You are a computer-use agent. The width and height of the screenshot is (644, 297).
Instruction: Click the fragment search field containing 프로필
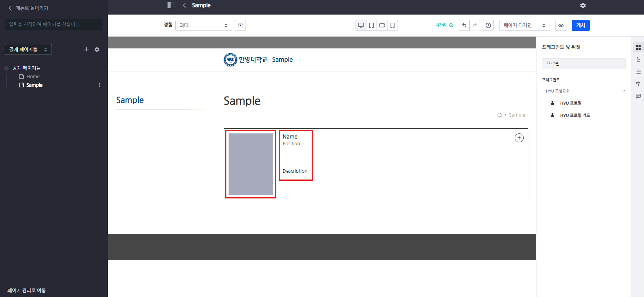[x=583, y=64]
